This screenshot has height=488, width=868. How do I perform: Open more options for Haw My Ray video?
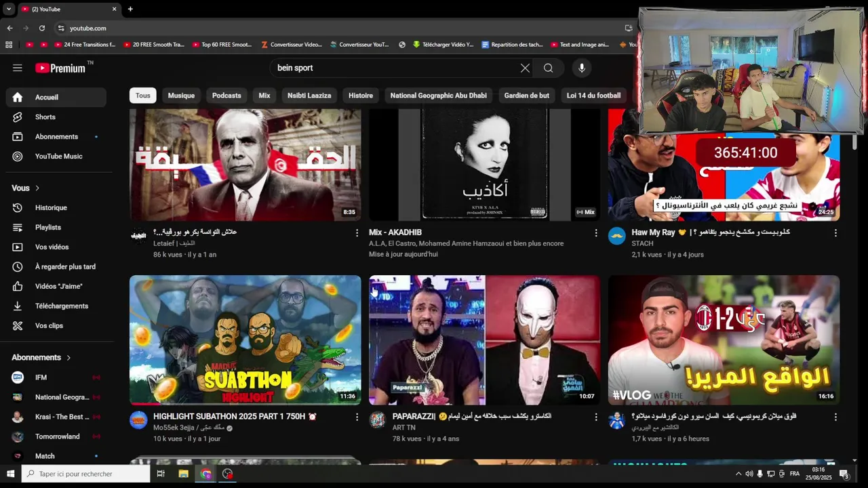[x=835, y=232]
